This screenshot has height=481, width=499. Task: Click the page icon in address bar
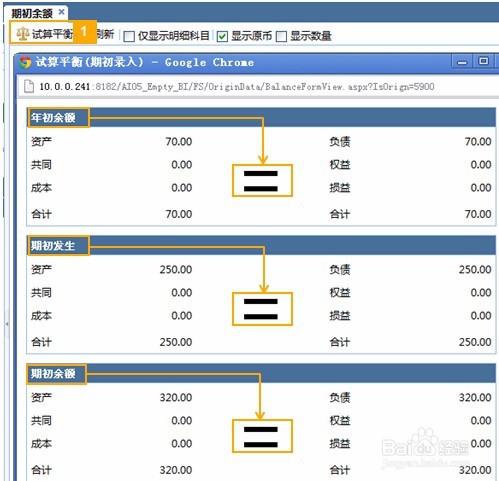pos(29,87)
